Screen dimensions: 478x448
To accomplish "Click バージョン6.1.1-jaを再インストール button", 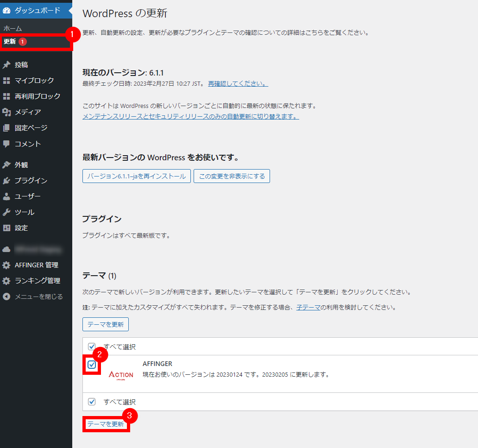I will pos(137,176).
